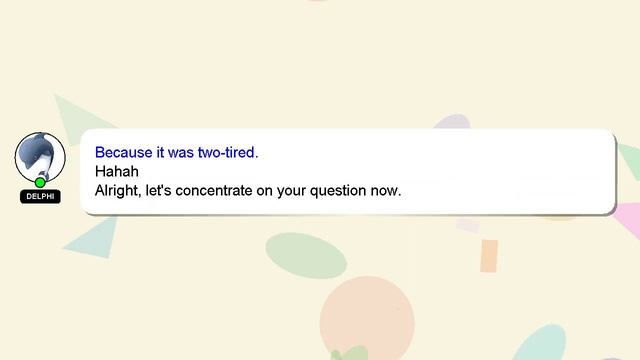The image size is (640, 360).
Task: Click the word "two-tired" in blue text
Action: click(228, 152)
